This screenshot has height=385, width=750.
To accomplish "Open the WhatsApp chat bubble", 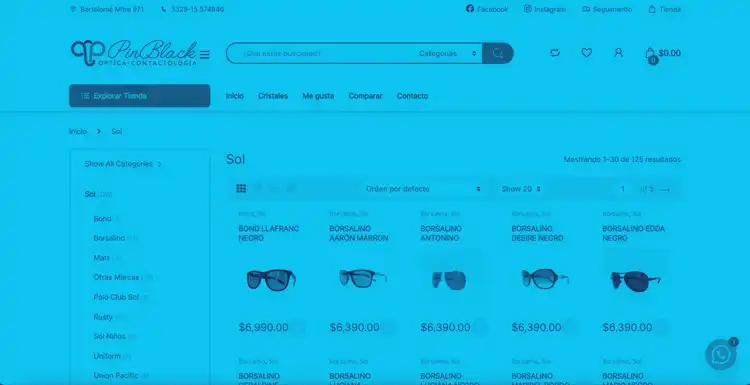I will click(x=721, y=354).
